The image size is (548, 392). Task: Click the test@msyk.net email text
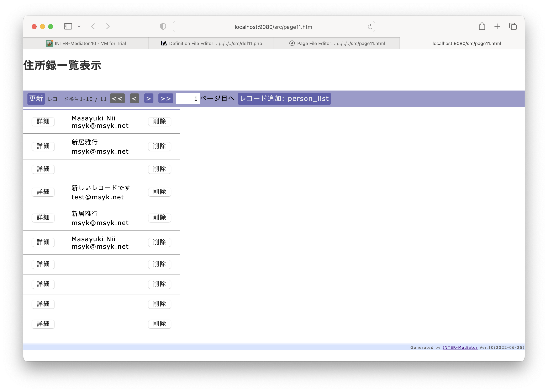point(98,197)
